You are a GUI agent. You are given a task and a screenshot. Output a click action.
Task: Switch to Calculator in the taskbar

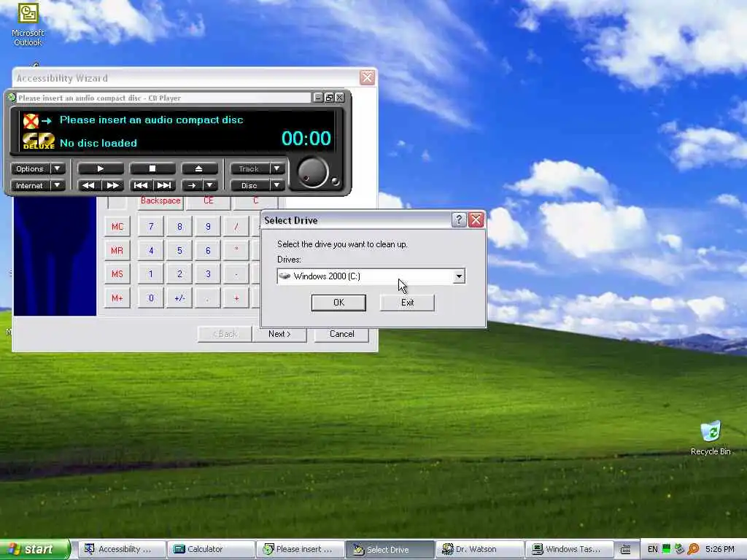coord(211,549)
